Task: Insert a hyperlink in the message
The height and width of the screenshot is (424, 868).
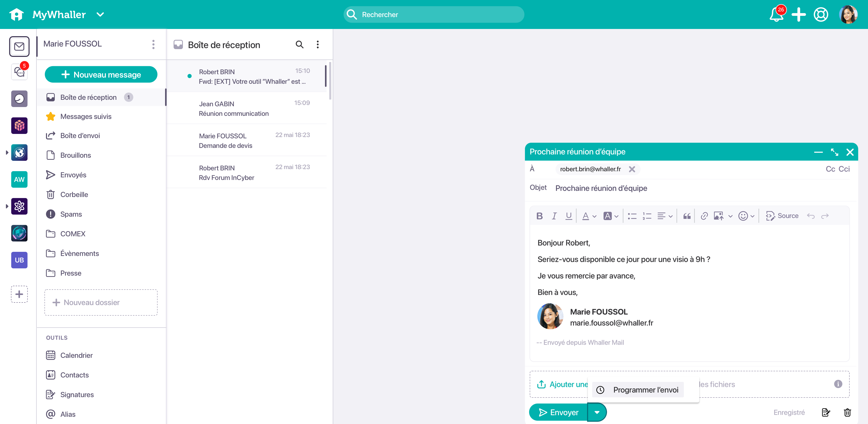Action: coord(704,216)
